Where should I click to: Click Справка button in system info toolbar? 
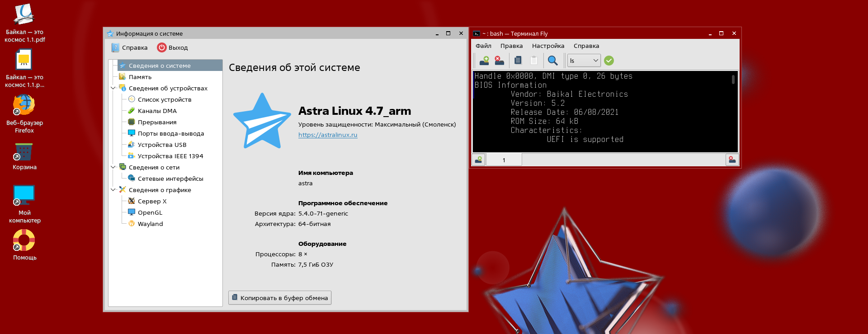point(129,47)
